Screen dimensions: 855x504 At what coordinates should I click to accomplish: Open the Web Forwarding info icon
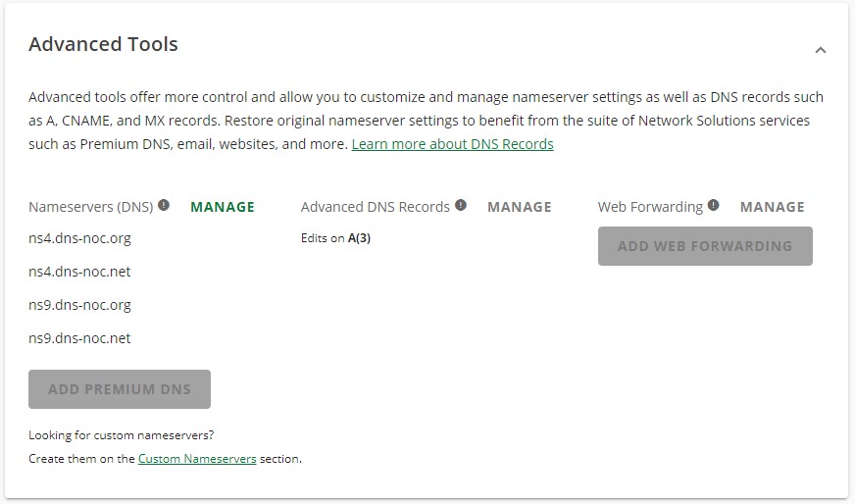(713, 205)
